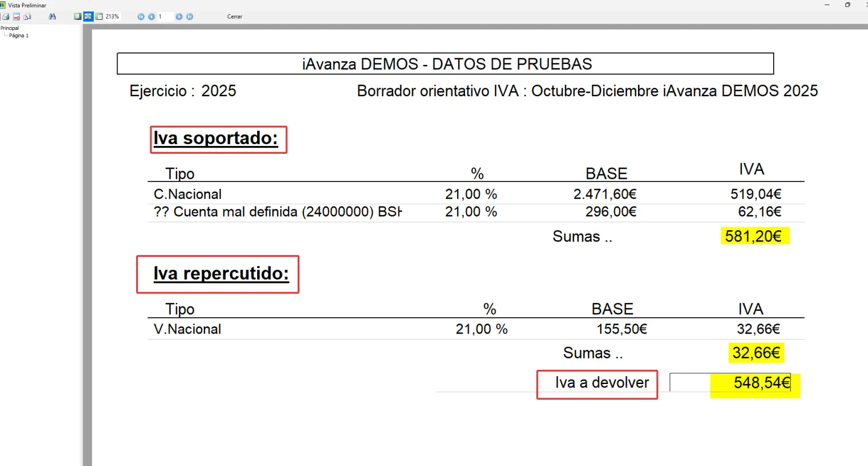Click the V.Nacional row label
Viewport: 868px width, 466px height.
pyautogui.click(x=188, y=329)
